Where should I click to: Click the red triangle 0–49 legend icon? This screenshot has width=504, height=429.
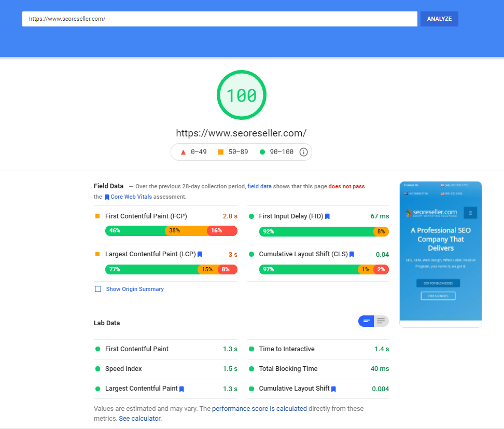[x=183, y=152]
